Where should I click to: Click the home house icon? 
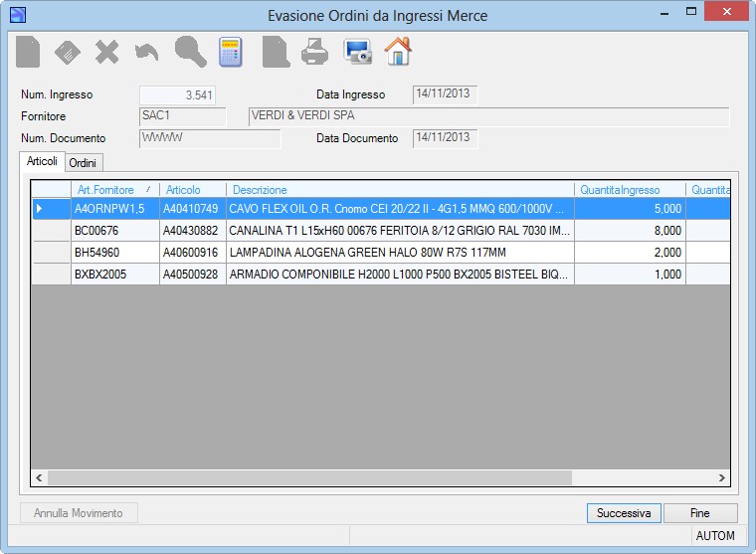point(398,51)
